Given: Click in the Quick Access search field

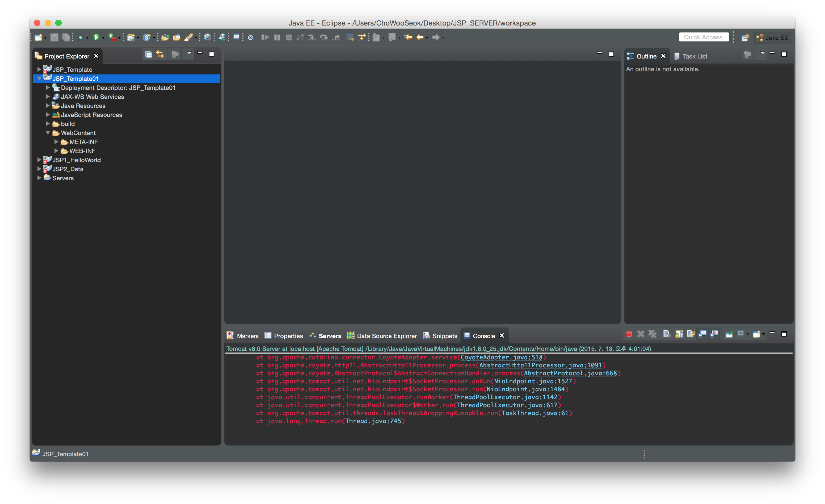Looking at the screenshot, I should [703, 37].
